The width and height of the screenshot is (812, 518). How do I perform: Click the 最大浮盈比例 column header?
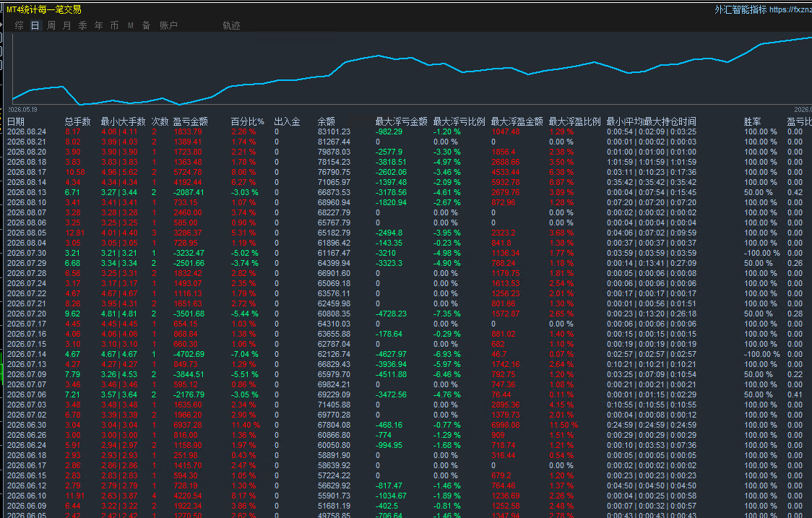coord(575,121)
